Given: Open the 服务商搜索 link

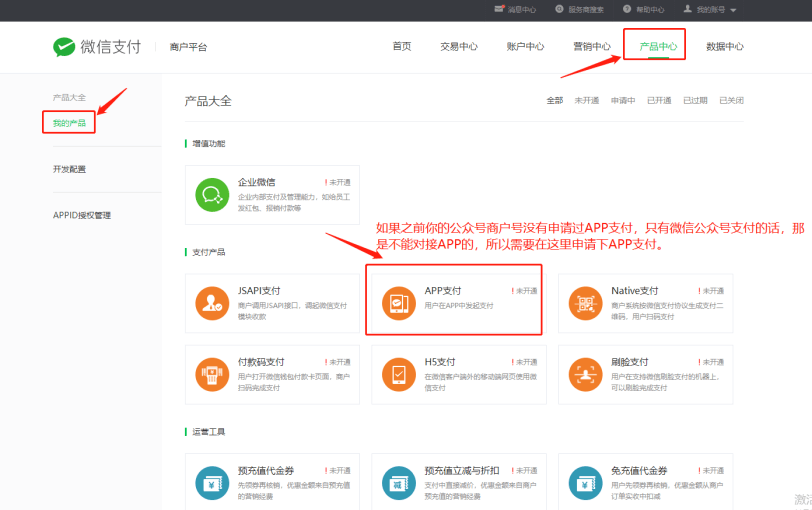Looking at the screenshot, I should point(586,9).
